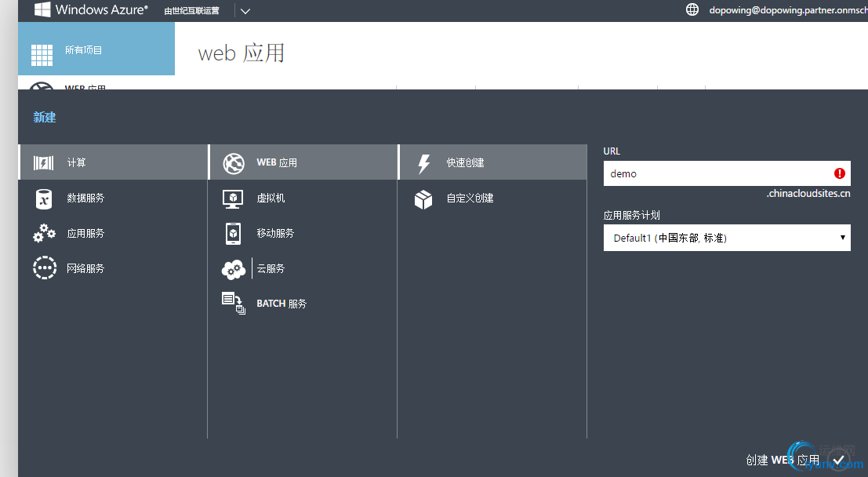Click the Windows Azure logo

coord(91,9)
